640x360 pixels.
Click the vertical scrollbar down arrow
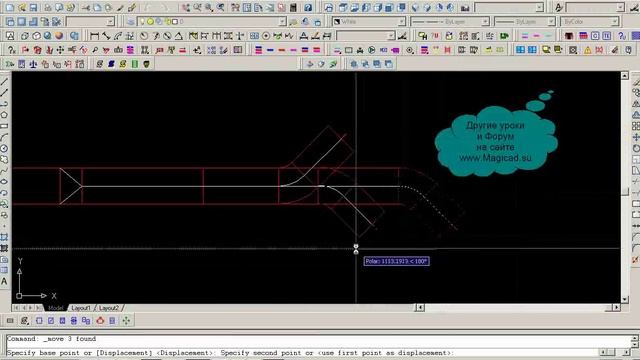625,300
